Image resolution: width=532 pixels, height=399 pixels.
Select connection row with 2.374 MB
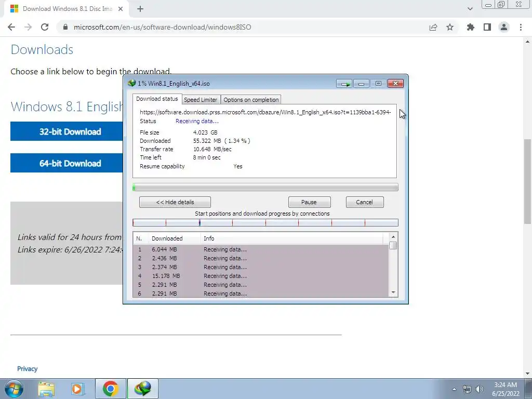coord(261,267)
